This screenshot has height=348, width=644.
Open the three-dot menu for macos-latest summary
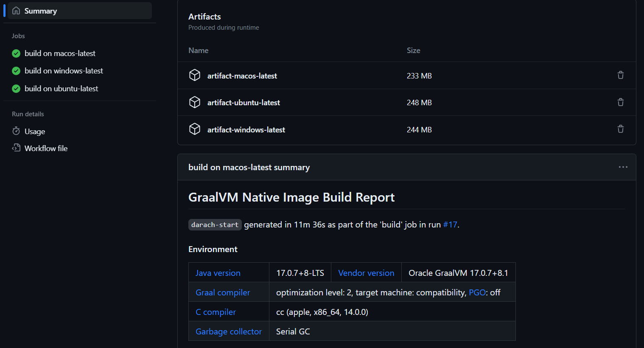(x=623, y=167)
